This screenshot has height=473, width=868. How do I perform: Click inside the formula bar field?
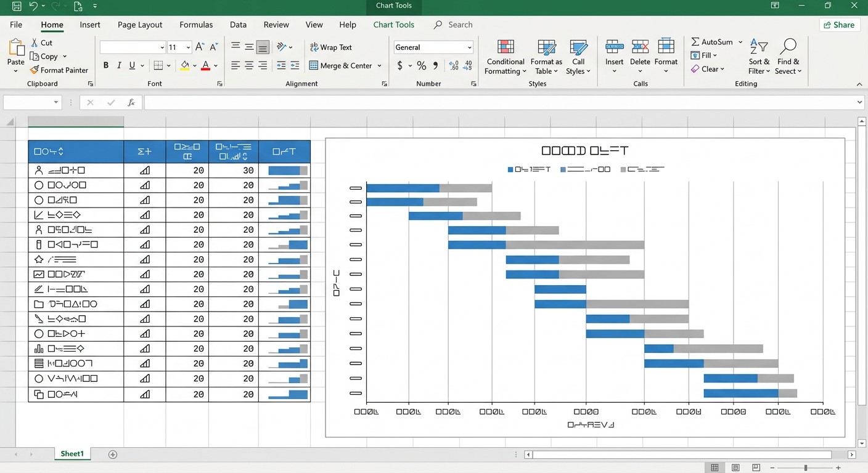[x=499, y=103]
